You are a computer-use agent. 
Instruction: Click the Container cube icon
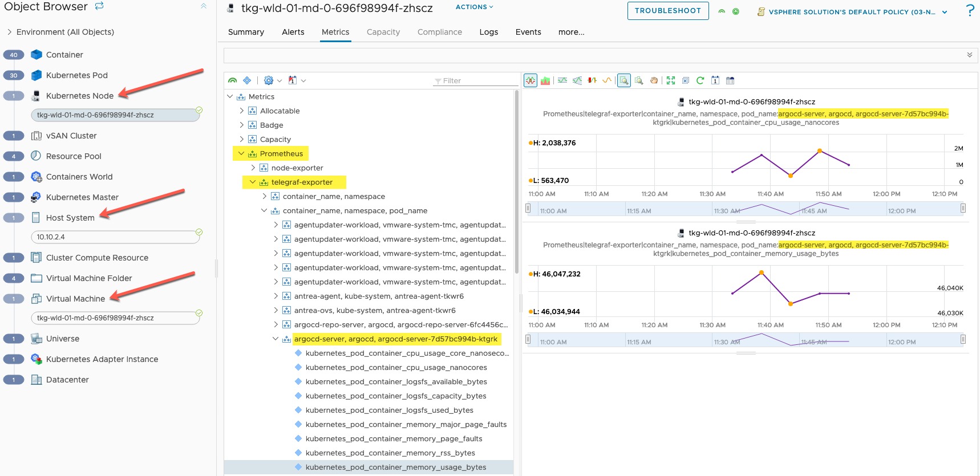[37, 55]
